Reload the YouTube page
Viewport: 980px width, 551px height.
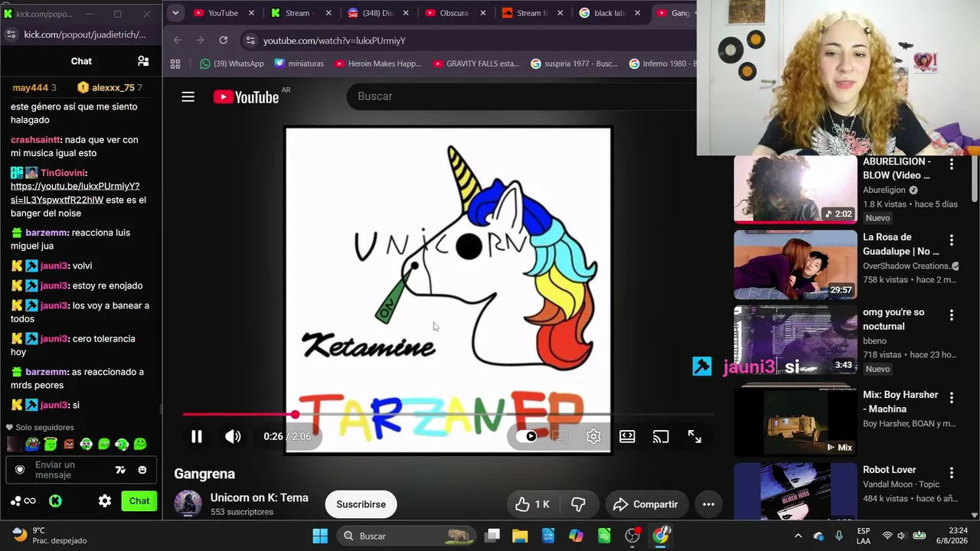point(223,40)
